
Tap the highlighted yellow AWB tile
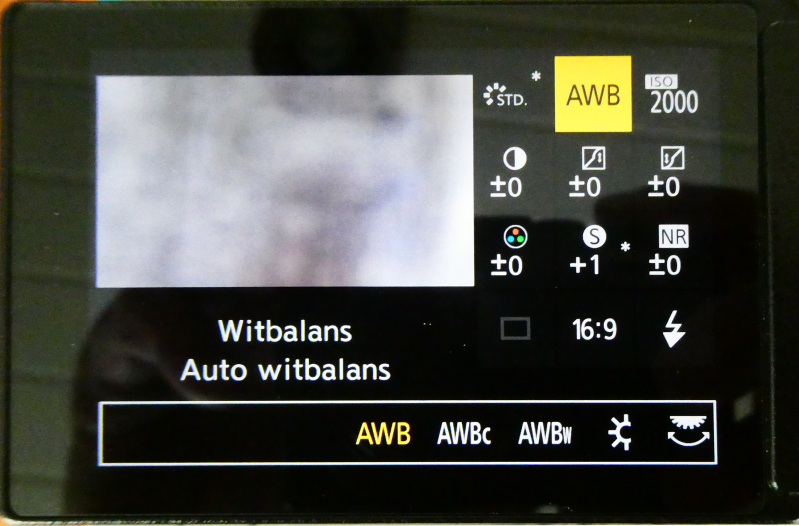point(593,94)
